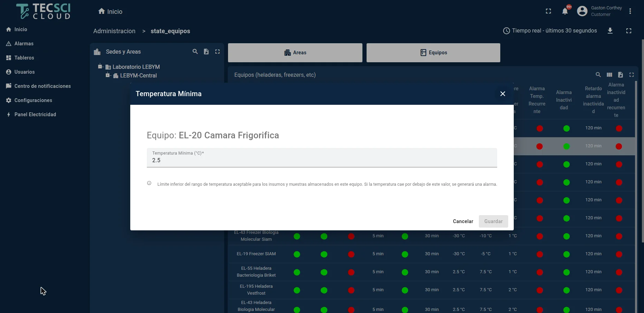The image size is (644, 313).
Task: Click the Inicio home breadcrumb in the header
Action: tap(110, 11)
